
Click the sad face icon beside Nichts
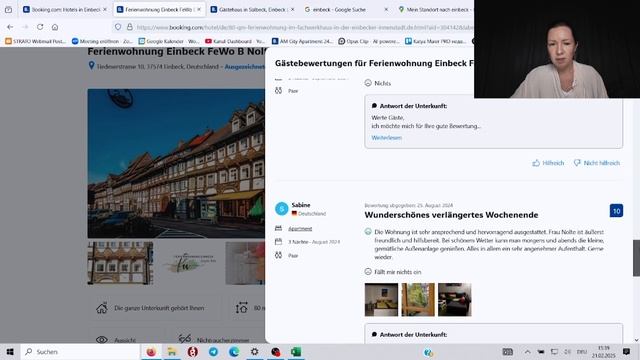pyautogui.click(x=368, y=83)
